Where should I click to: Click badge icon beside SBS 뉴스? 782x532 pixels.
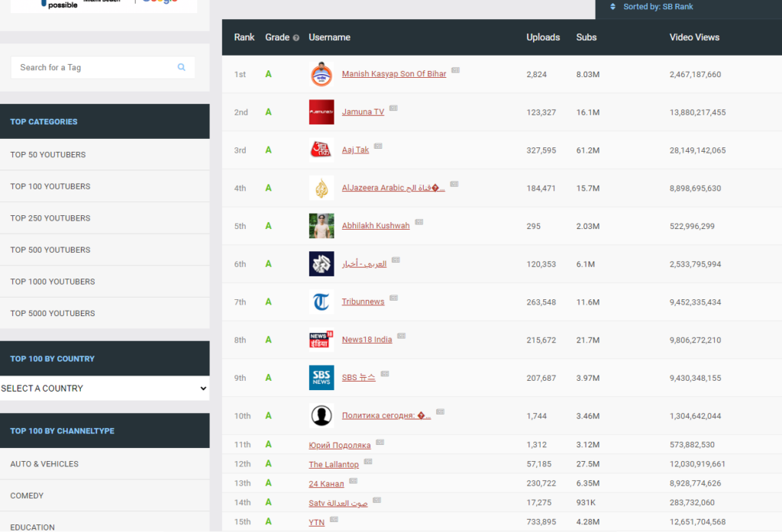(385, 374)
